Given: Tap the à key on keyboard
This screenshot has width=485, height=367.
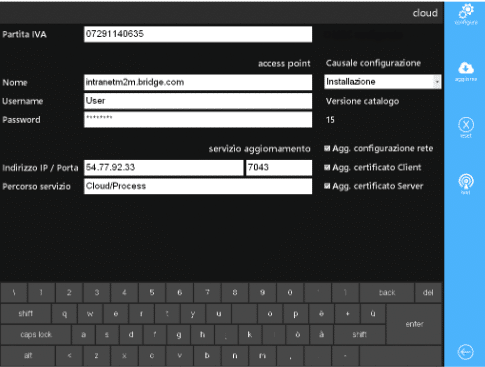Looking at the screenshot, I should click(x=321, y=334).
